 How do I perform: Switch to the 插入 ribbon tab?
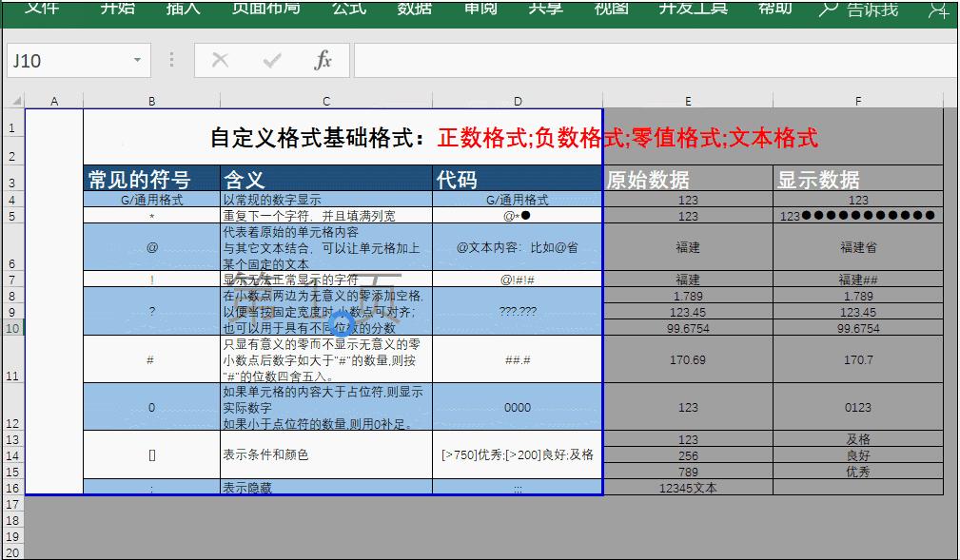coord(182,11)
